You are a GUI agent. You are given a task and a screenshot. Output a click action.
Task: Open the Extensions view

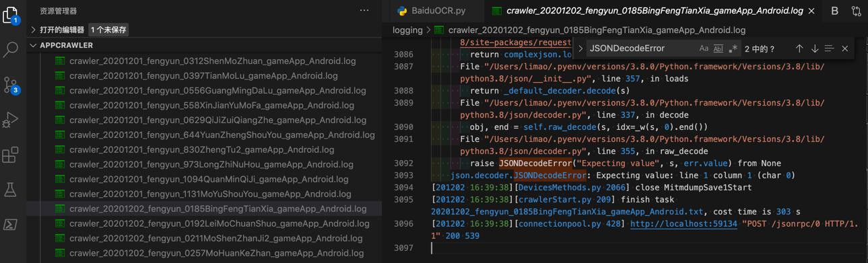[11, 155]
